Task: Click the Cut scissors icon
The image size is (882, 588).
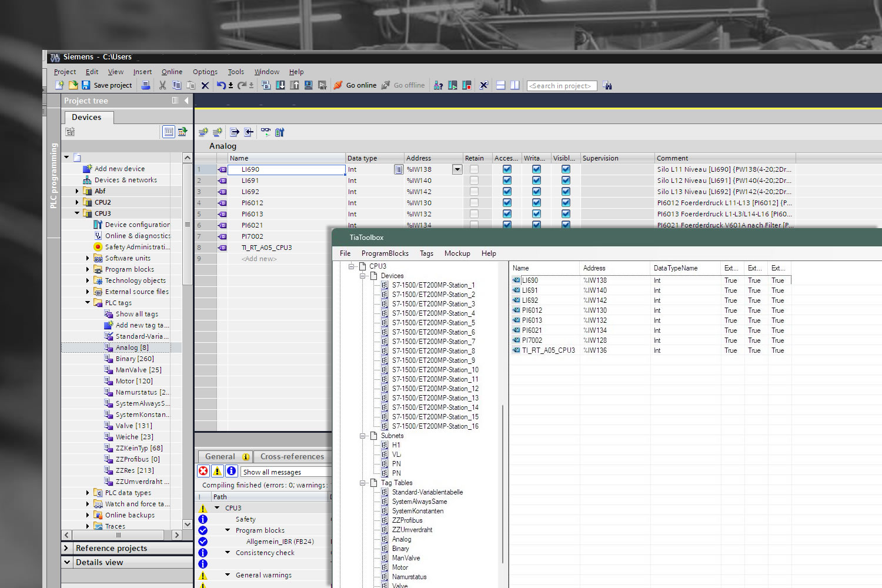Action: pos(163,85)
